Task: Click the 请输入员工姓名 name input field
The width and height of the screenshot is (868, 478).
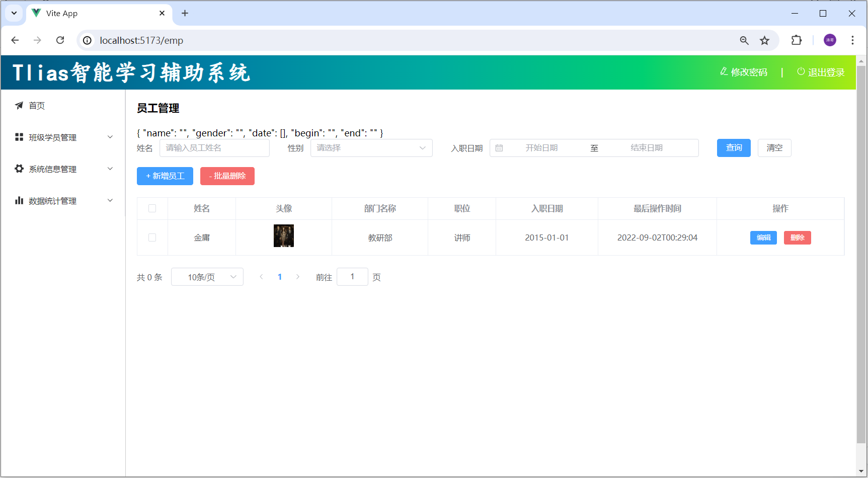Action: coord(214,148)
